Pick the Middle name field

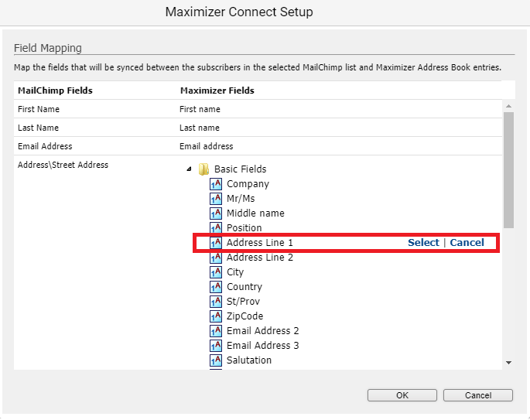pyautogui.click(x=255, y=213)
